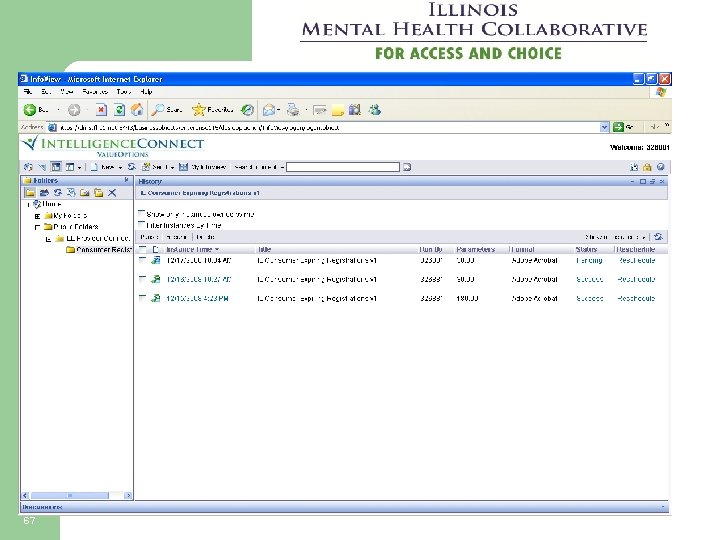Click the refresh icon in Folders toolbar
The image size is (720, 540).
(x=57, y=193)
